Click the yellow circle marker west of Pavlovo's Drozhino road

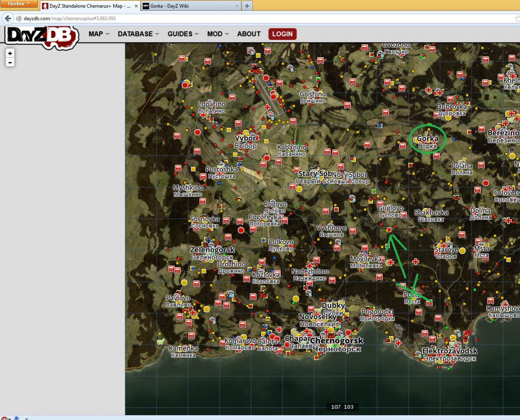184,282
